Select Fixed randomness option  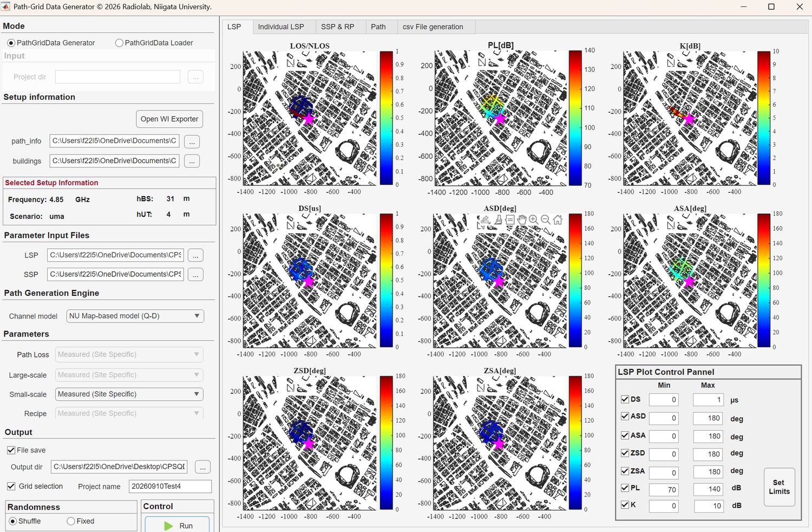coord(81,521)
